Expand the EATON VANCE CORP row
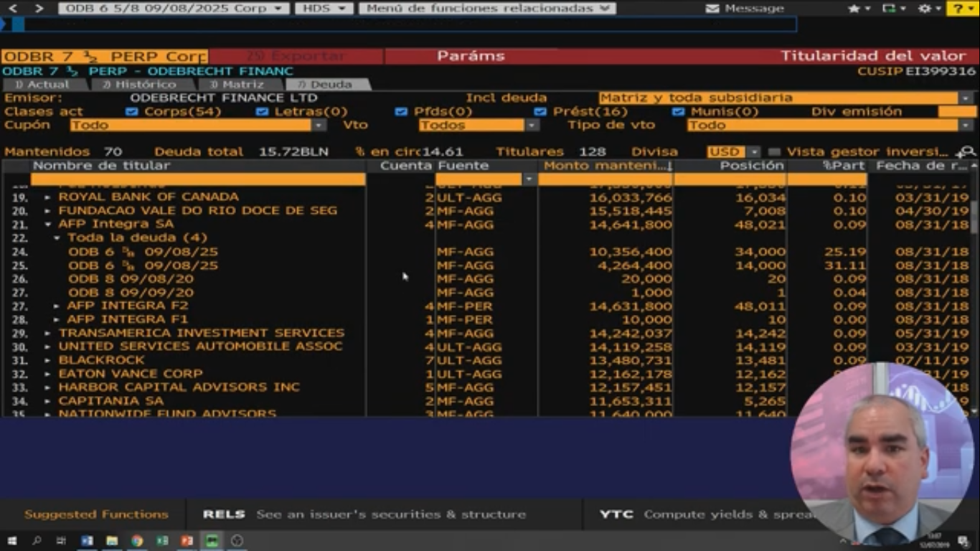This screenshot has width=980, height=551. pos(48,375)
